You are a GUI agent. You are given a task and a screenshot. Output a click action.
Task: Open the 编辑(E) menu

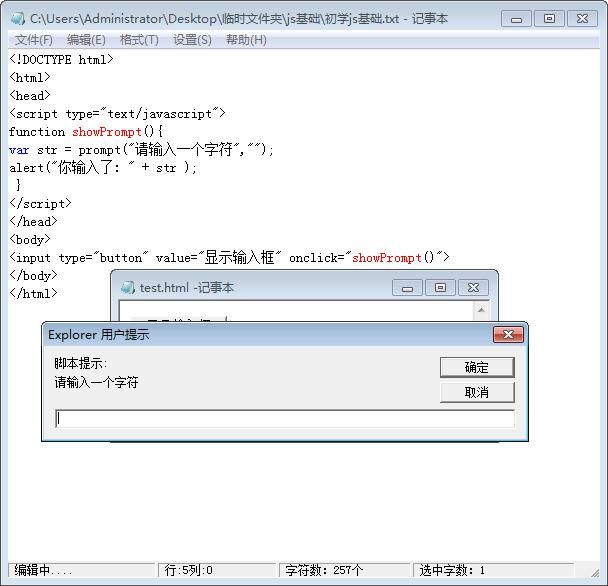[86, 40]
